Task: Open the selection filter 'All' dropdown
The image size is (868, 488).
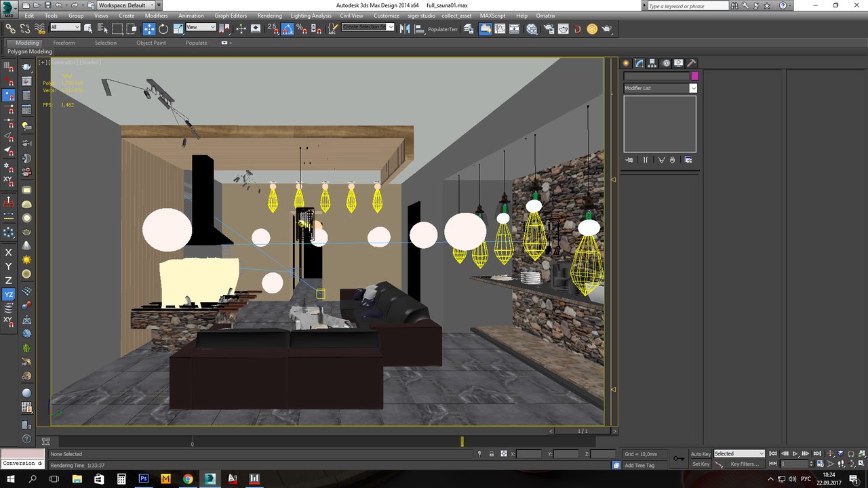Action: [x=65, y=27]
